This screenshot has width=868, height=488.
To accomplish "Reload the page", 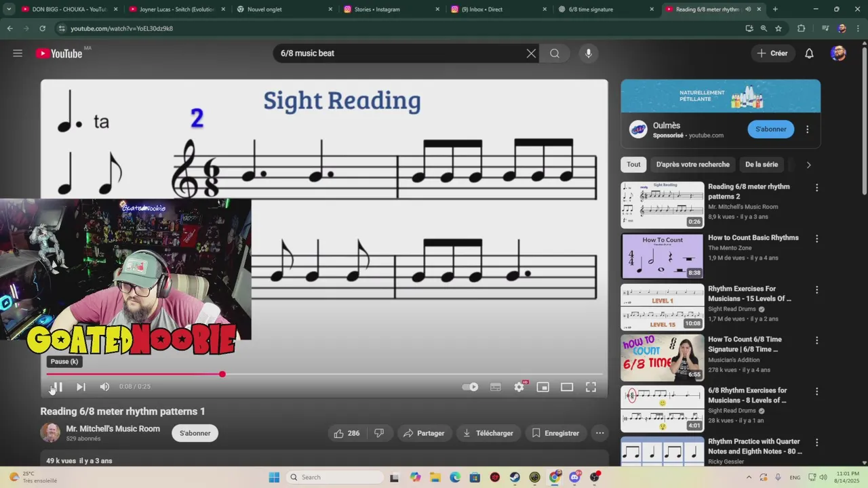I will [x=42, y=28].
